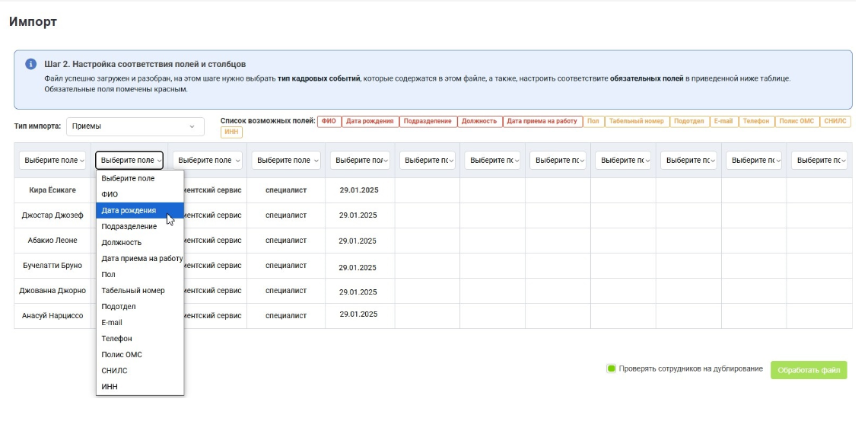Click the orange СНИЛС field tag
Screen dimensions: 868x421
pos(835,121)
